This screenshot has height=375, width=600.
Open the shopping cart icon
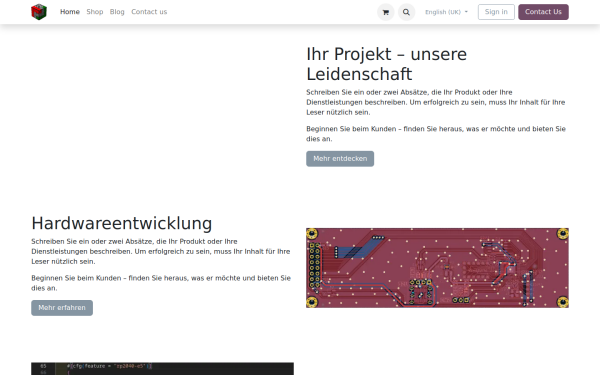tap(386, 12)
